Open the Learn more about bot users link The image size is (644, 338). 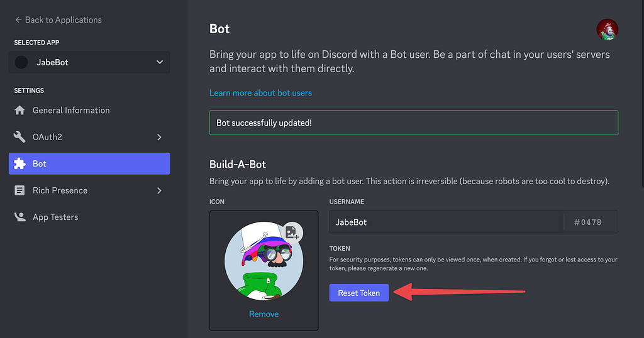click(x=260, y=93)
